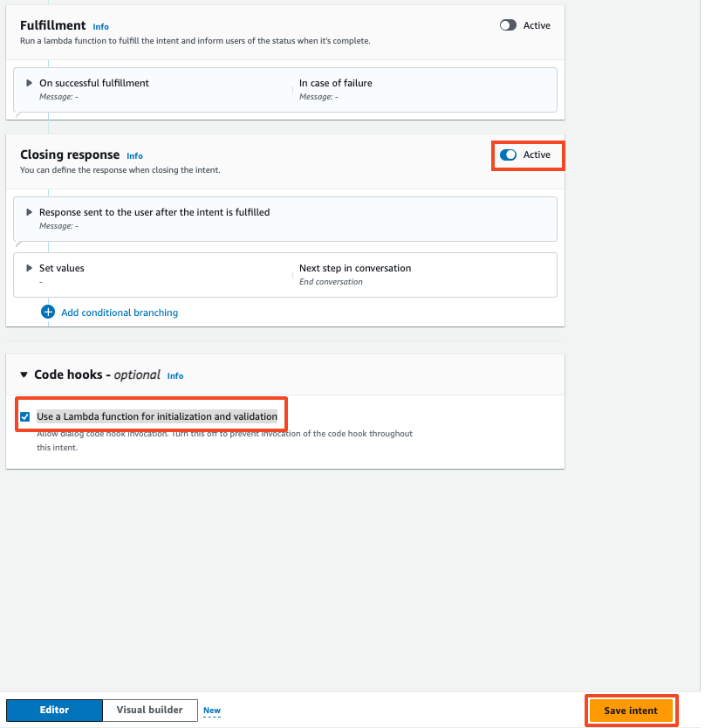Expand Set values section
The width and height of the screenshot is (705, 728).
[30, 268]
